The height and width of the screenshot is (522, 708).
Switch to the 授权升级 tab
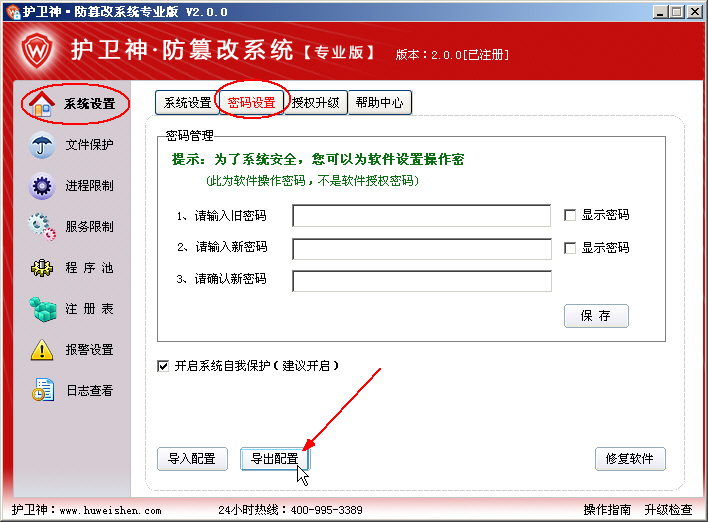[x=316, y=103]
